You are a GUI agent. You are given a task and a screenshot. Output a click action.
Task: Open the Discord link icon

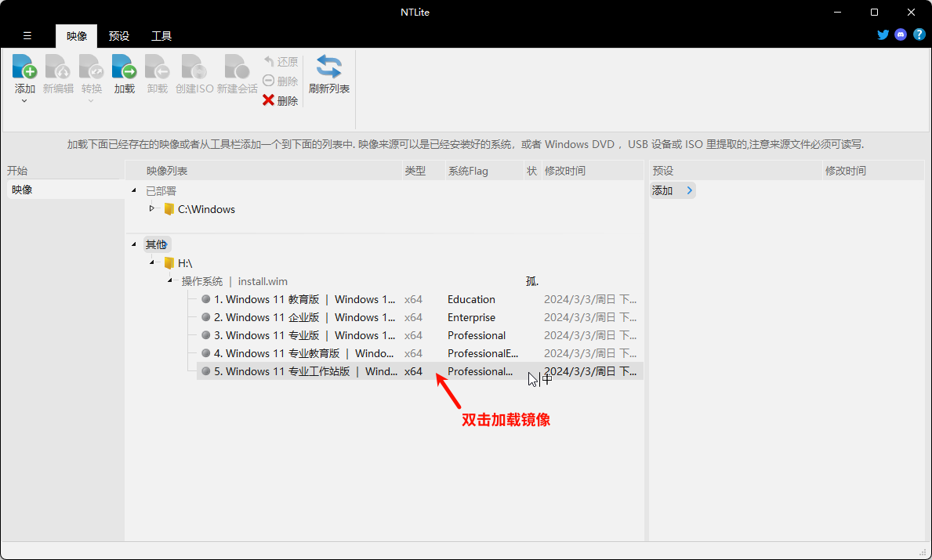(x=901, y=34)
